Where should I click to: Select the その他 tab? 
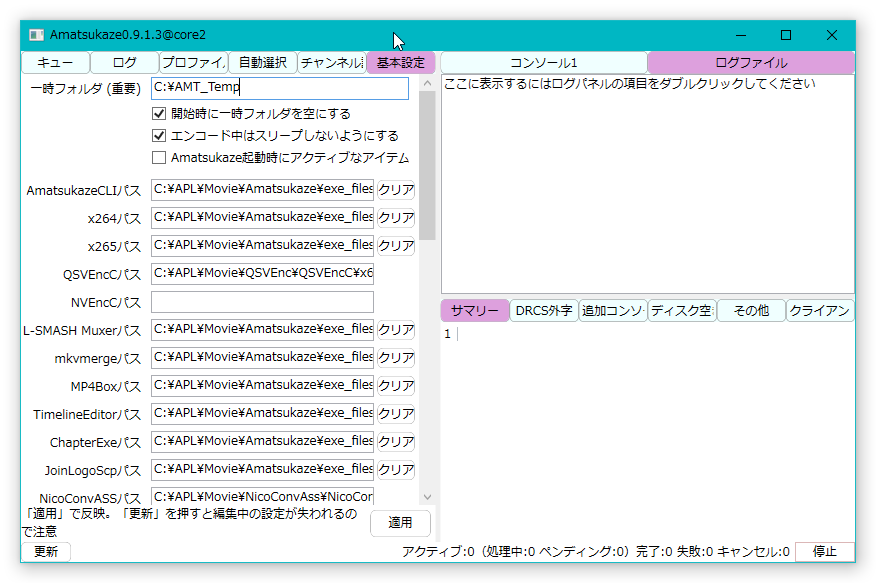click(751, 310)
